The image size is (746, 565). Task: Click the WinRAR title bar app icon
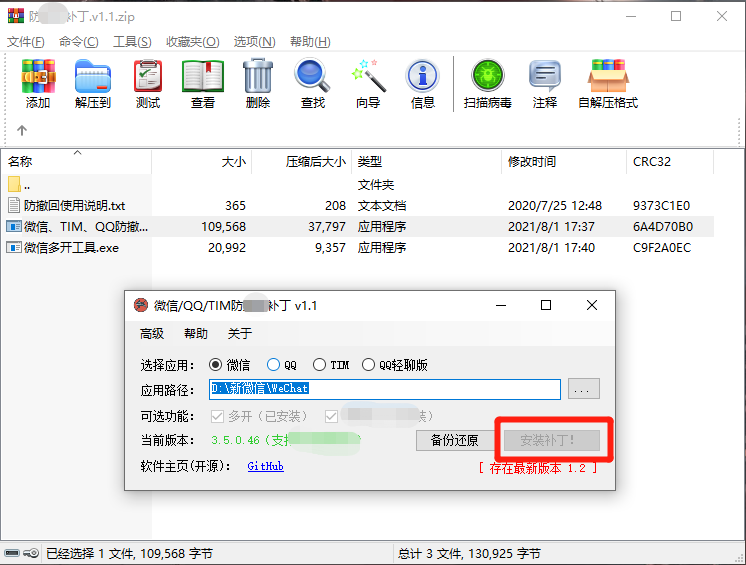click(16, 16)
